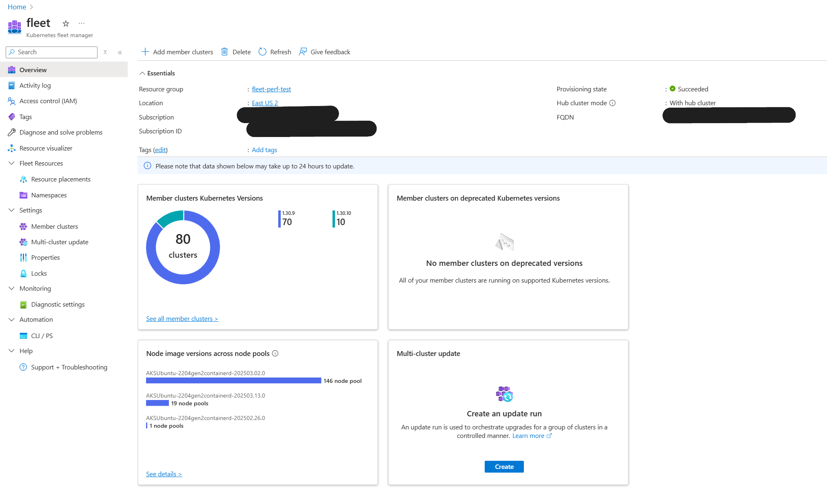This screenshot has height=504, width=827.
Task: Open the more options ellipsis by title
Action: [82, 24]
